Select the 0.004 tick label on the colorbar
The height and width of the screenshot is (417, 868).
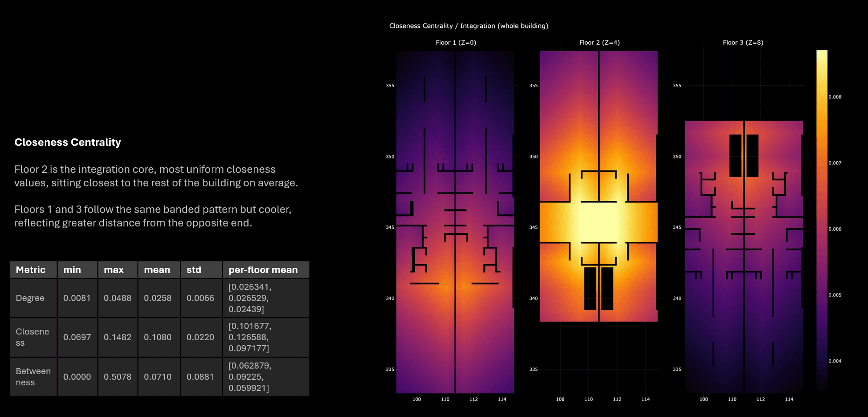835,361
